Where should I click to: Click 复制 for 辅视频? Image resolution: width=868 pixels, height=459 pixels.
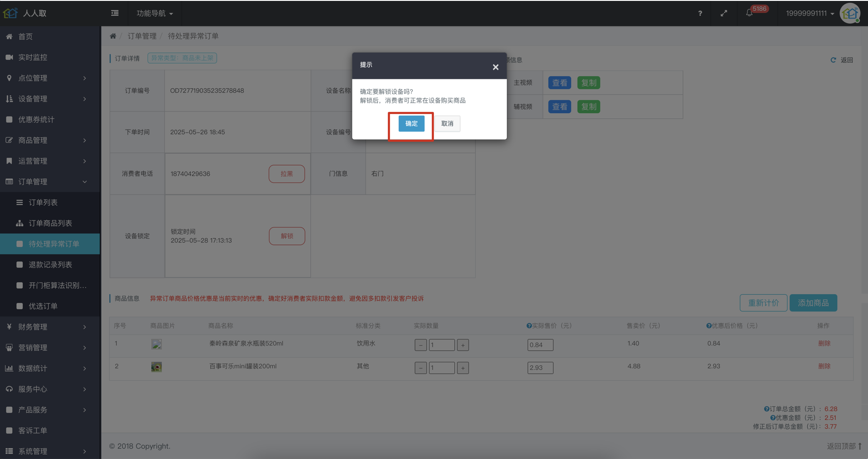click(588, 107)
